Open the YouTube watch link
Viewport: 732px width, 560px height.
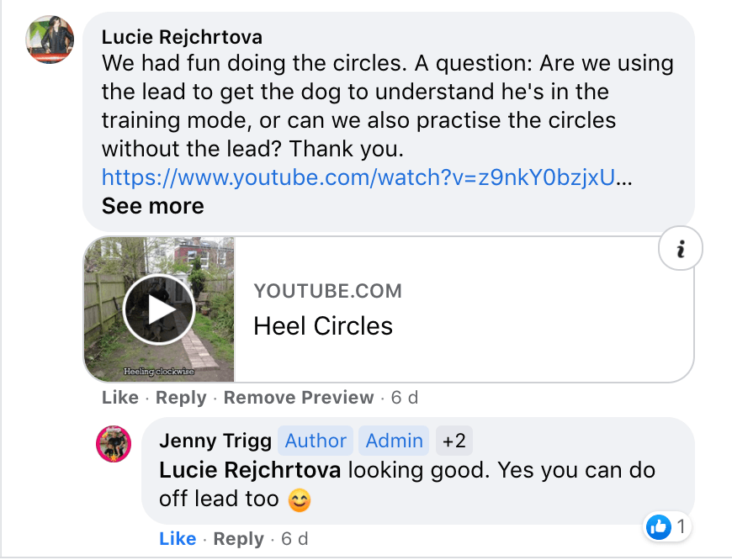[x=358, y=177]
